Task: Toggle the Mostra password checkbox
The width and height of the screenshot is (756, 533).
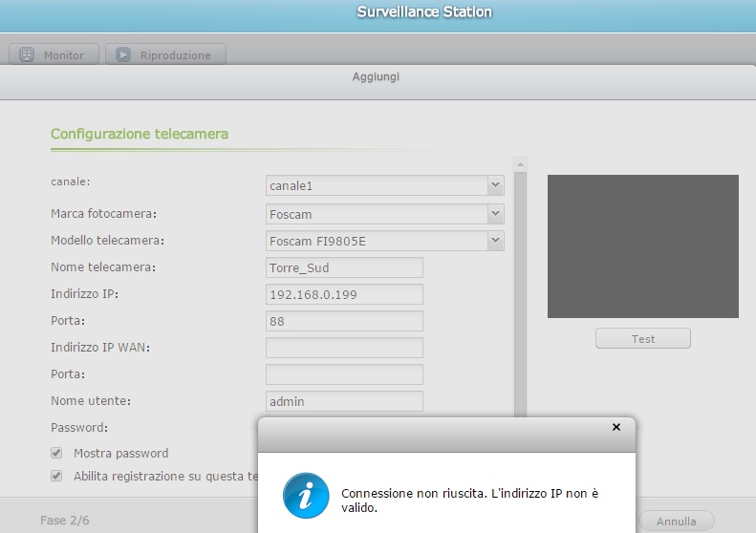Action: (57, 453)
